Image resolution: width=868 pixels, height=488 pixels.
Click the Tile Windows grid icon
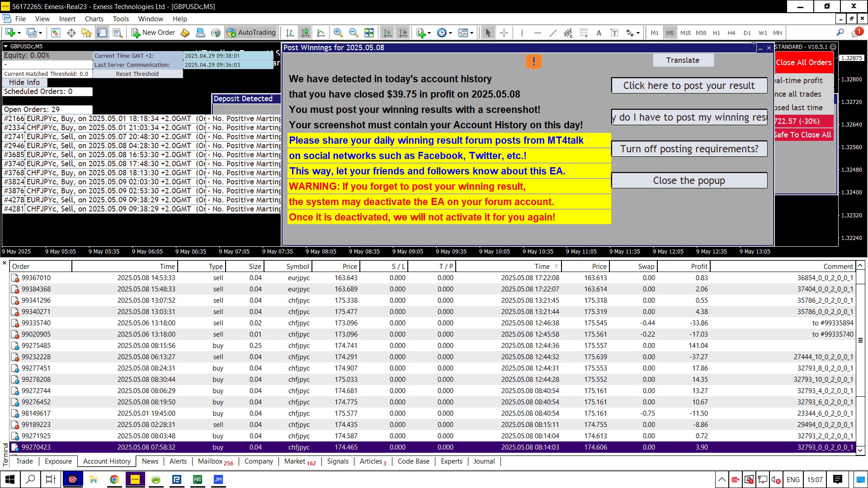369,33
